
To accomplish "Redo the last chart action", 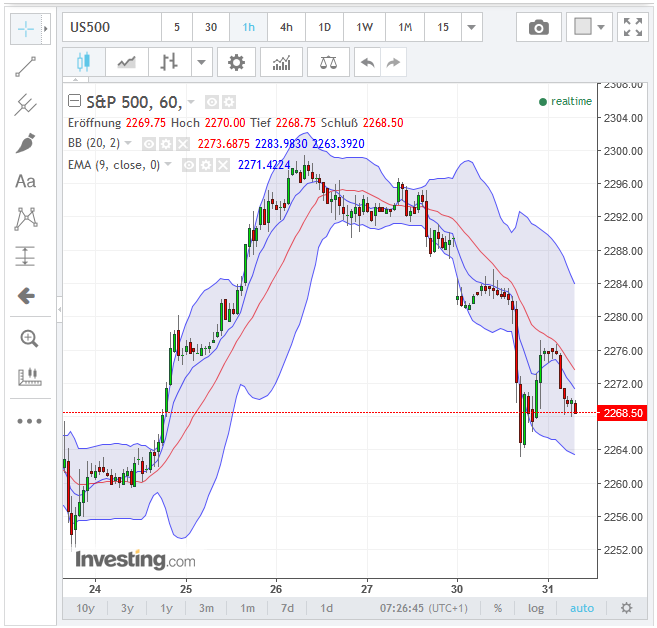I will [393, 62].
